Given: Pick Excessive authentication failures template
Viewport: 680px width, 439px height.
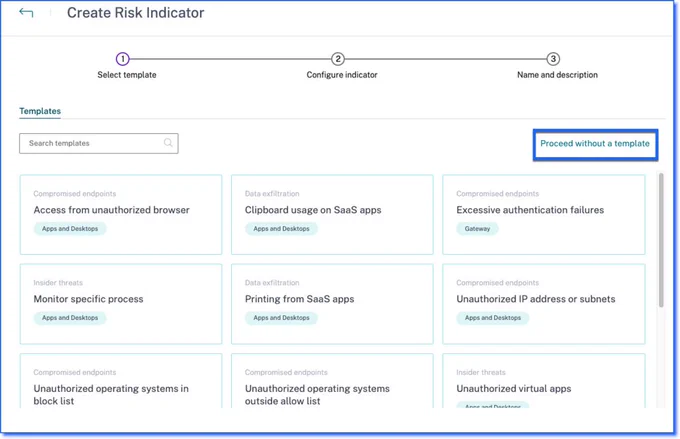Looking at the screenshot, I should 544,215.
